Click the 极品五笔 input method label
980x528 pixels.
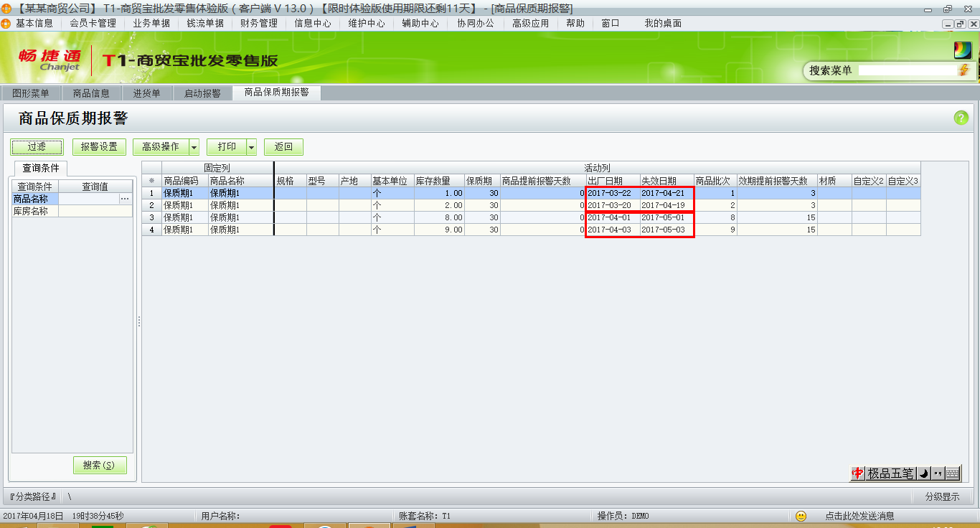pos(890,473)
